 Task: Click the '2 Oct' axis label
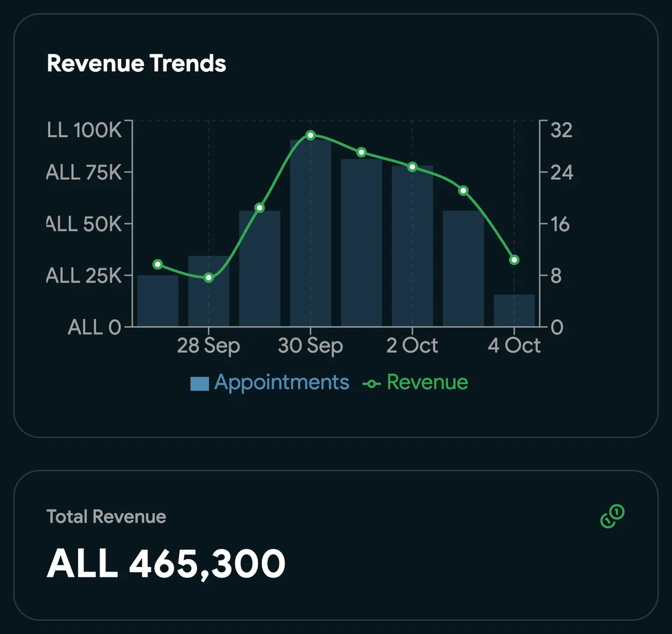[x=412, y=345]
